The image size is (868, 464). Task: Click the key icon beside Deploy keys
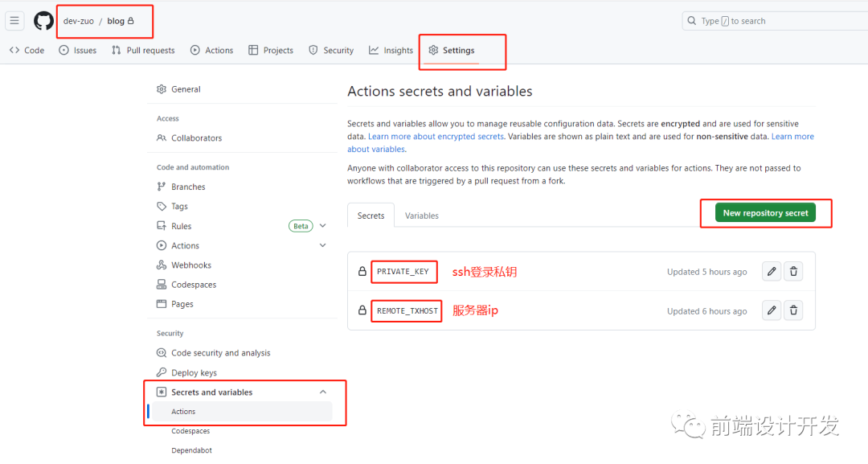click(161, 372)
